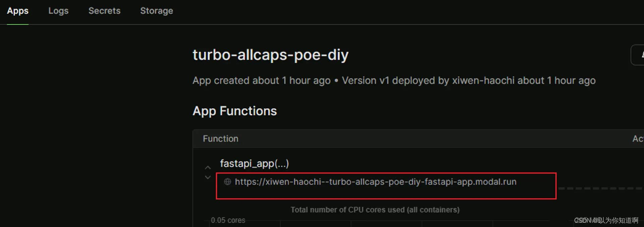The height and width of the screenshot is (227, 644).
Task: Click the Function column header
Action: [220, 138]
